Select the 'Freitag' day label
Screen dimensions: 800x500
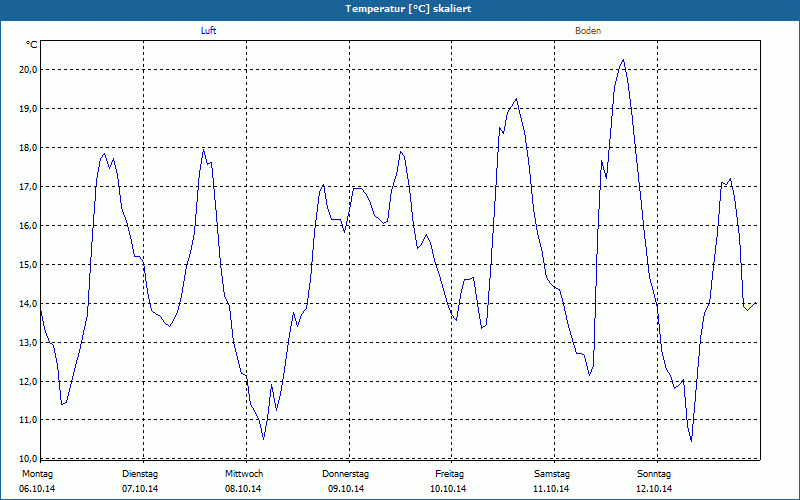click(x=449, y=474)
